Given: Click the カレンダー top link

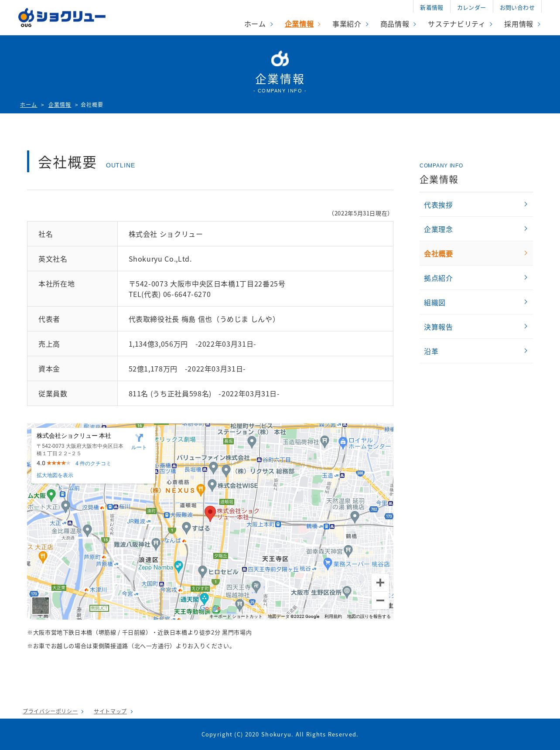Looking at the screenshot, I should (x=471, y=7).
